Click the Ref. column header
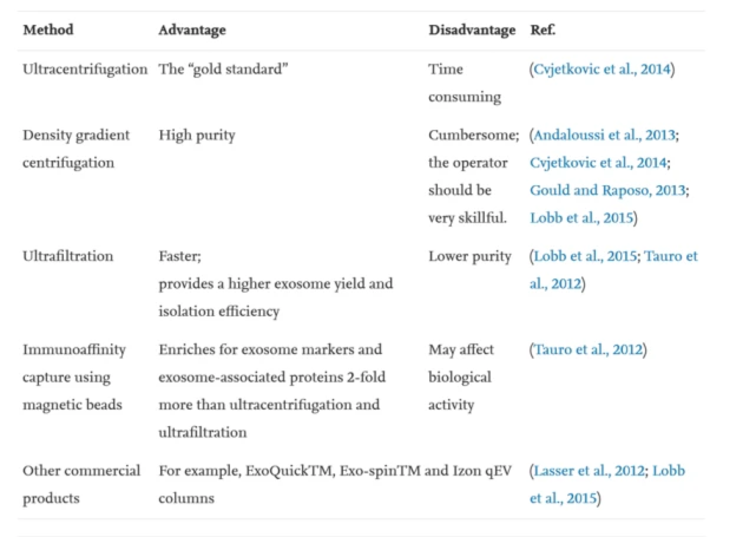756x537 pixels. [543, 30]
